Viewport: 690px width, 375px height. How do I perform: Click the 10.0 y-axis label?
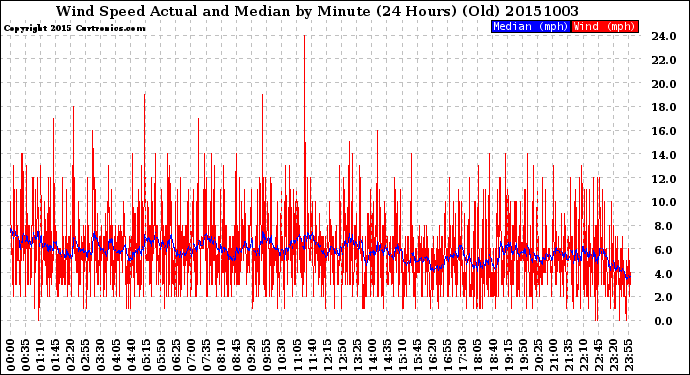664,202
